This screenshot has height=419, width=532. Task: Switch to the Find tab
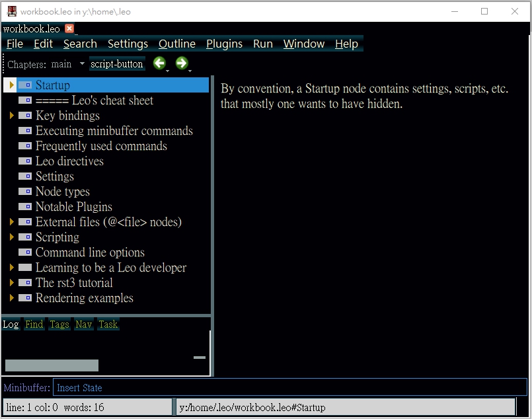[x=34, y=324]
